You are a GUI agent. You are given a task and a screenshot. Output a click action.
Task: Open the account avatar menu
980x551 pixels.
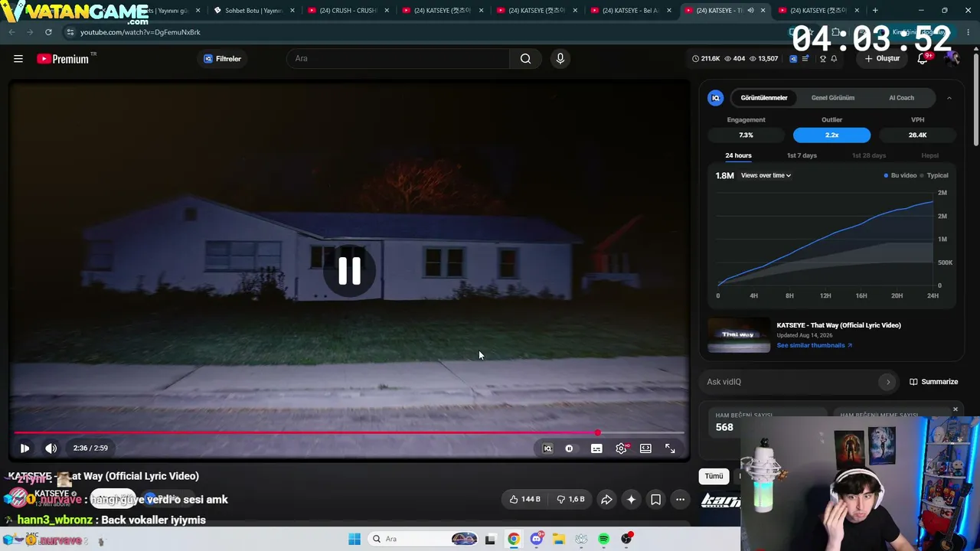[x=952, y=58]
